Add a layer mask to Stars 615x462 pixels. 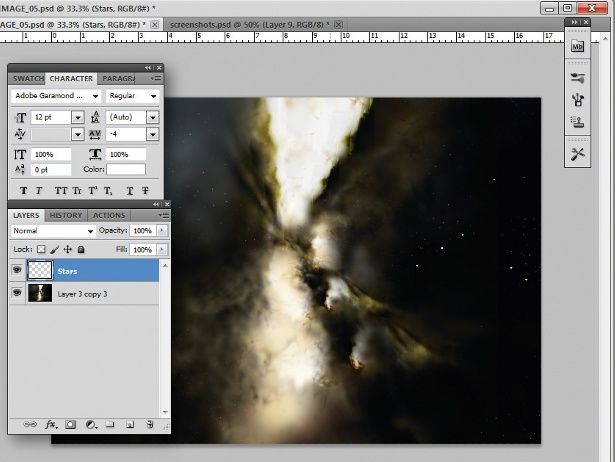70,424
